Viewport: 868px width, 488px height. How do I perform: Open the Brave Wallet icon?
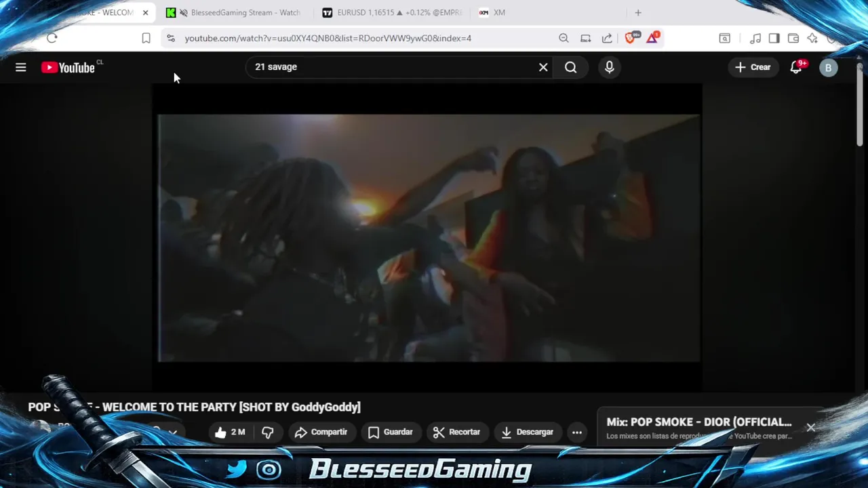(793, 38)
